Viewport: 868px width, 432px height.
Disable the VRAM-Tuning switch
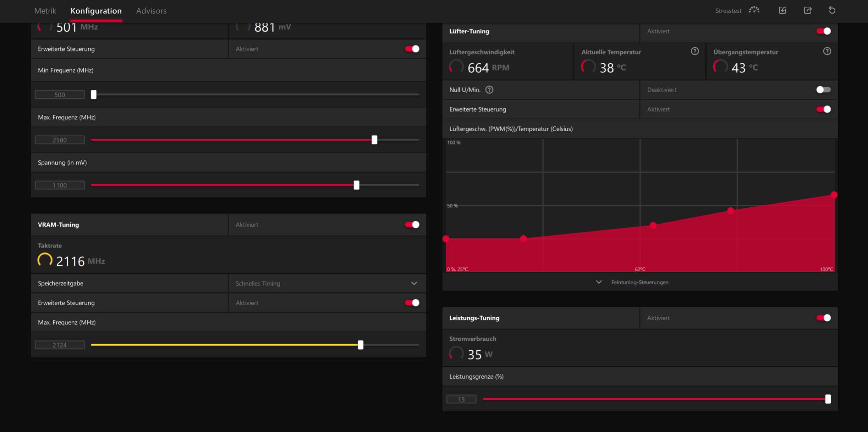pos(412,225)
